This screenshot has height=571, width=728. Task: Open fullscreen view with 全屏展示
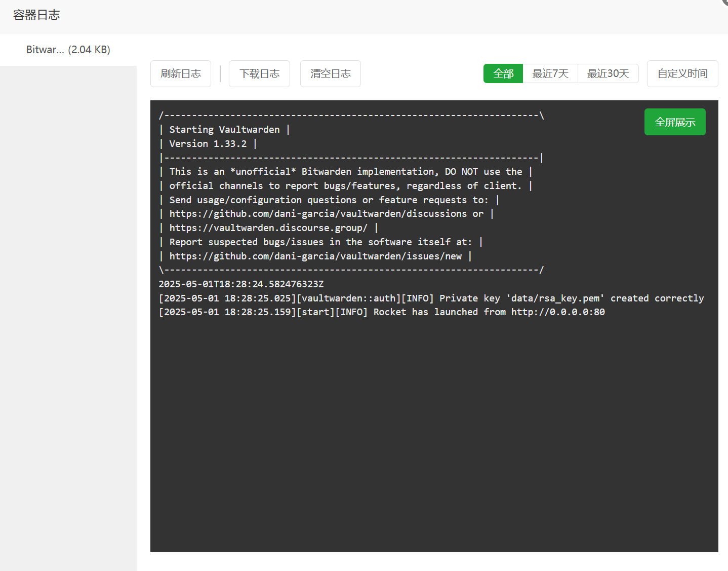[x=674, y=122]
